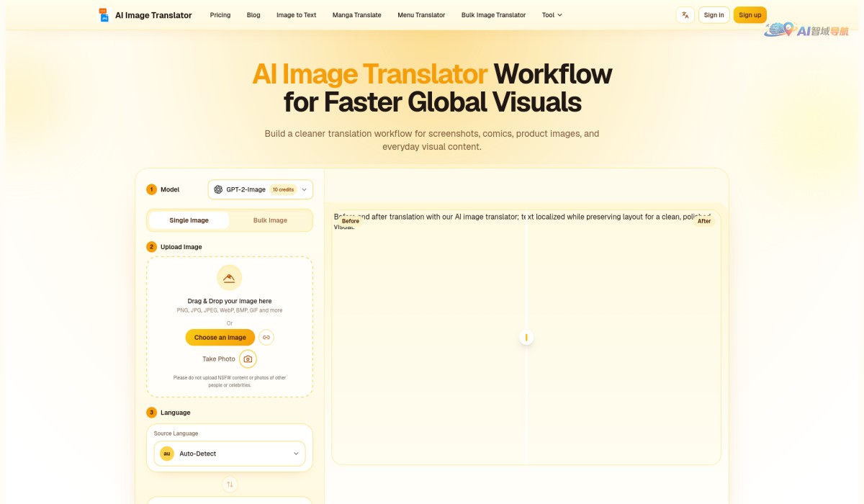Image resolution: width=864 pixels, height=504 pixels.
Task: Click the Sign up button
Action: click(x=750, y=15)
